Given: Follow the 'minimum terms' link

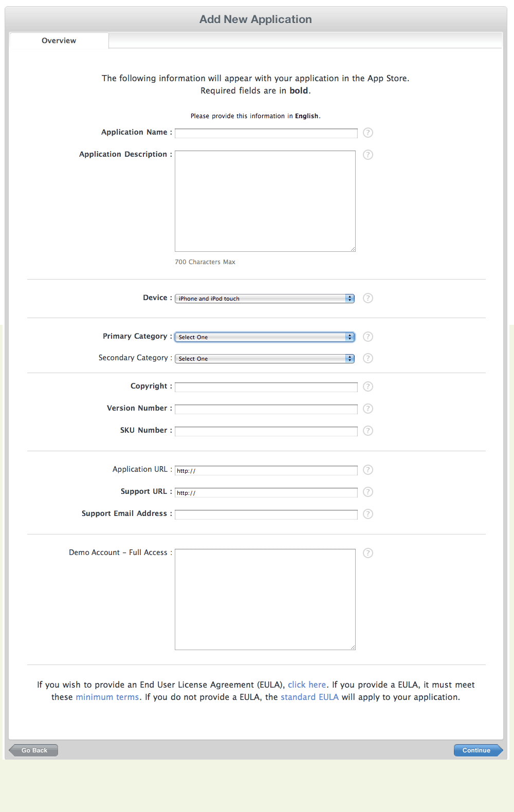Looking at the screenshot, I should click(x=107, y=697).
